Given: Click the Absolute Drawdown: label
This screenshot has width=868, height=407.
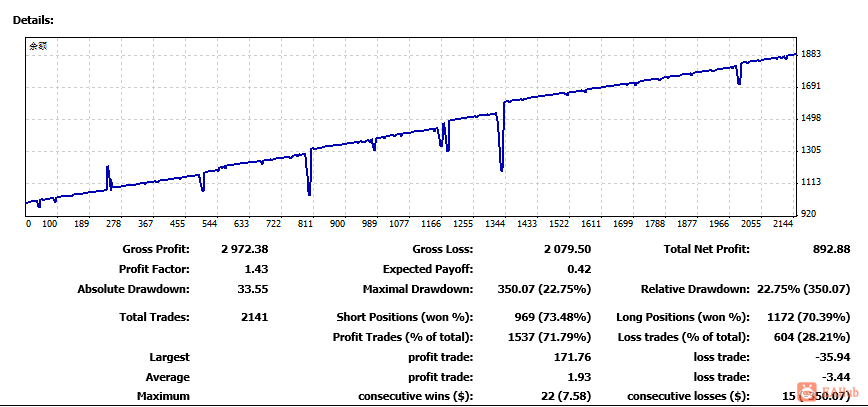Looking at the screenshot, I should coord(133,290).
